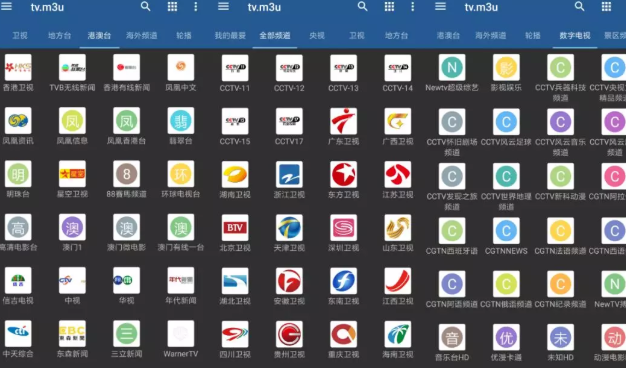Image resolution: width=626 pixels, height=368 pixels.
Task: Open the TVB无线新闻 channel
Action: coord(72,67)
